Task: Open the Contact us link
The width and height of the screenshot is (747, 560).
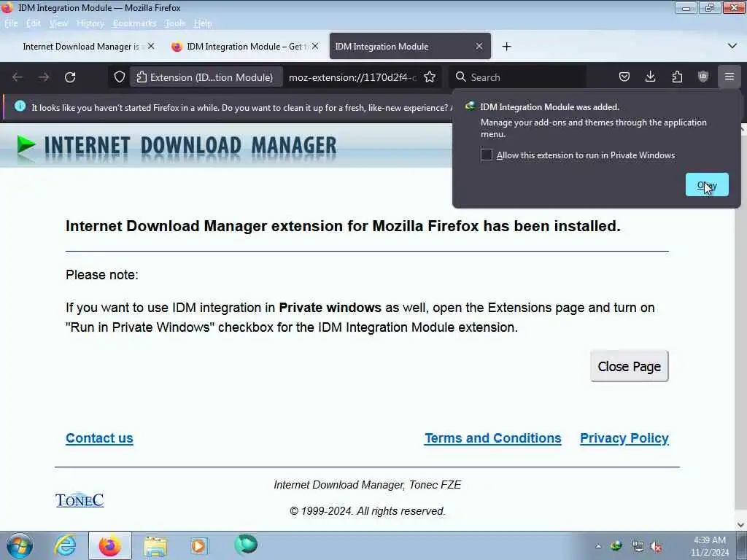Action: click(x=99, y=438)
